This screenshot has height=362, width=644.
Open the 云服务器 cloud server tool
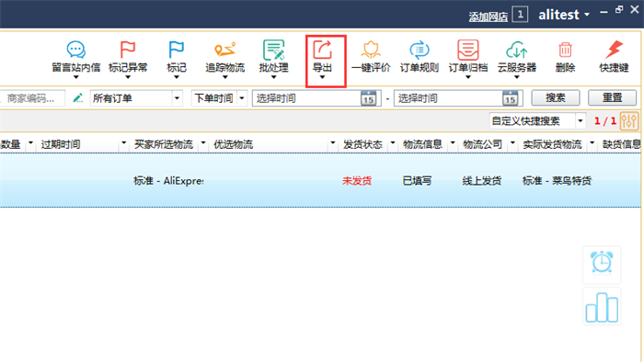click(517, 50)
